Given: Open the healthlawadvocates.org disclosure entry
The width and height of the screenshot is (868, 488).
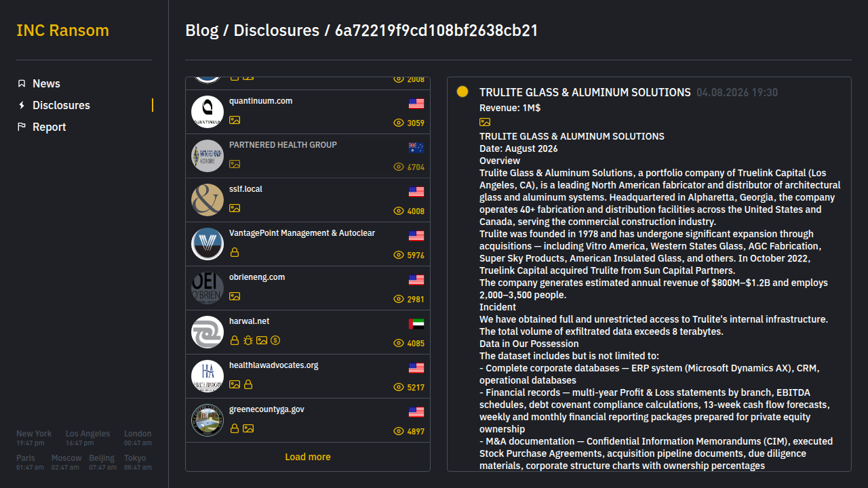Looking at the screenshot, I should (x=308, y=376).
